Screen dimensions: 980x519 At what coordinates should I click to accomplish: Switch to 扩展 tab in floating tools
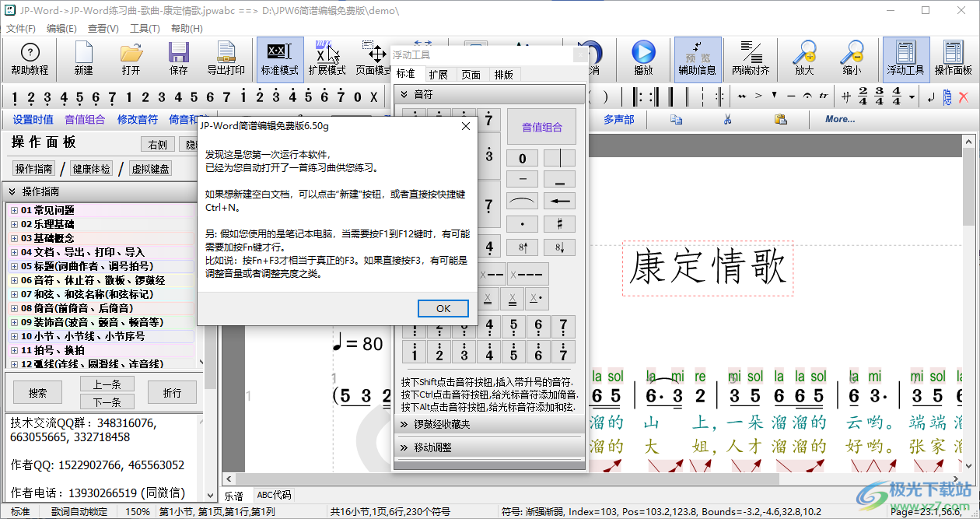click(438, 75)
